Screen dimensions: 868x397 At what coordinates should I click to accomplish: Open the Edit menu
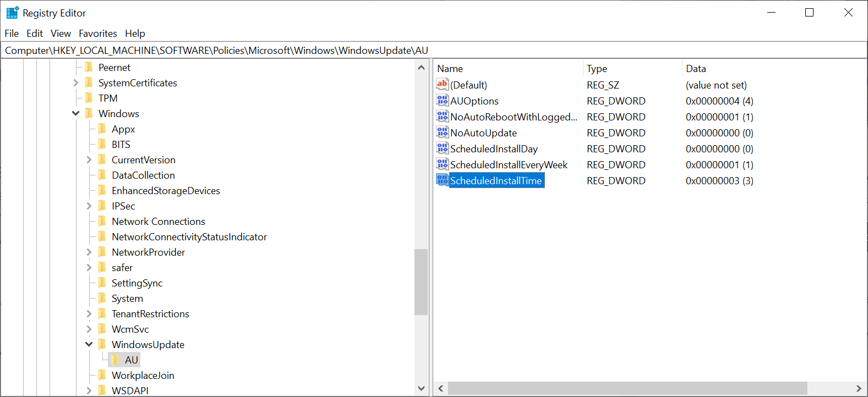click(x=35, y=34)
